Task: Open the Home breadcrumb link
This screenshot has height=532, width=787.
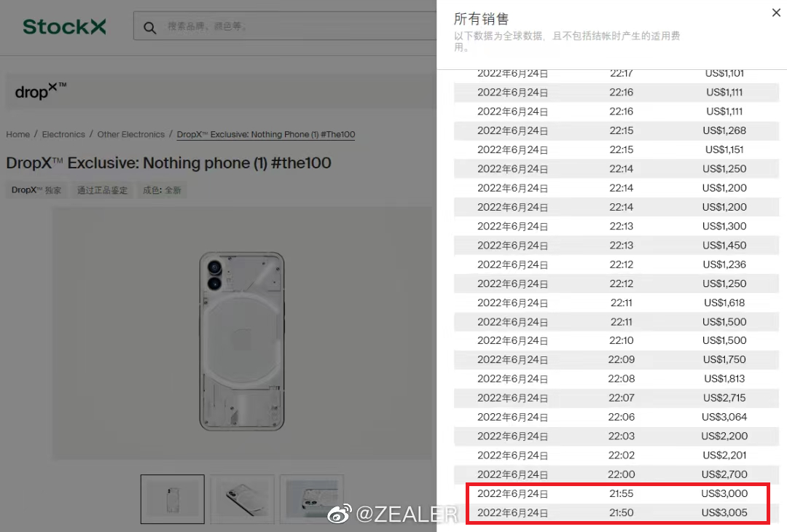Action: click(17, 135)
